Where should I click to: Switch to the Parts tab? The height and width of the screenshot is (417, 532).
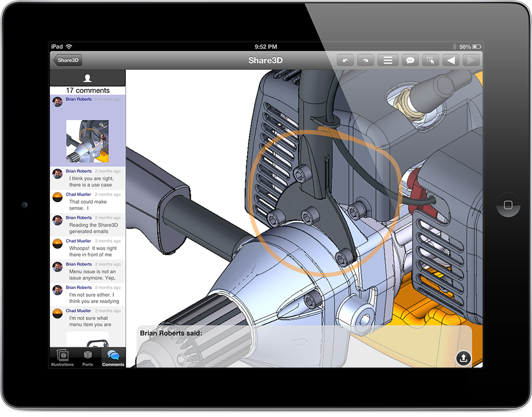point(88,357)
